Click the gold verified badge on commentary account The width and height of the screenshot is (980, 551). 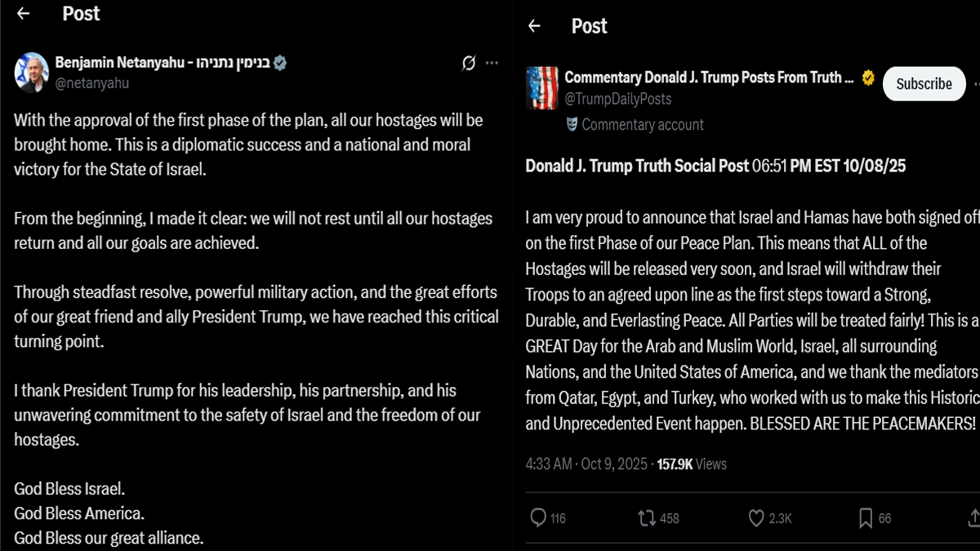click(x=869, y=78)
